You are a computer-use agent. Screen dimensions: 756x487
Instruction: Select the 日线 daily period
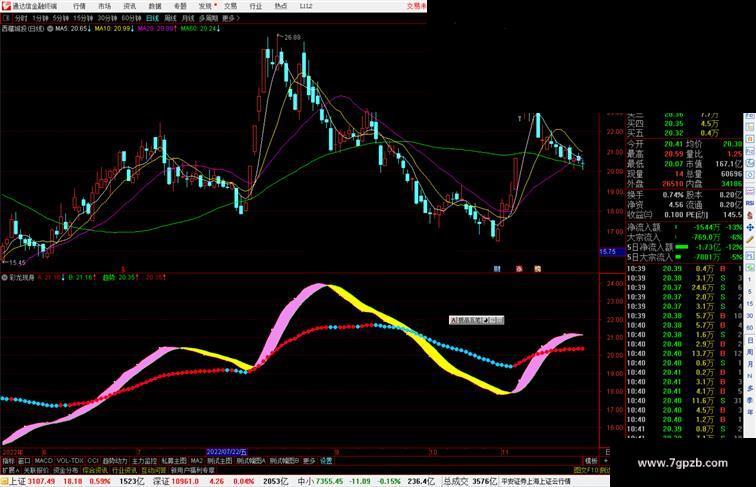pyautogui.click(x=152, y=18)
